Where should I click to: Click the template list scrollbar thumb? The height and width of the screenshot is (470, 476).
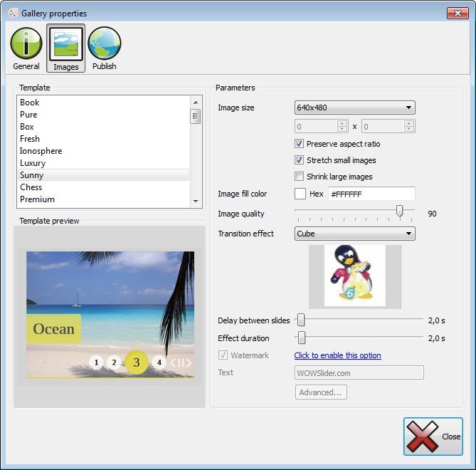coord(195,116)
